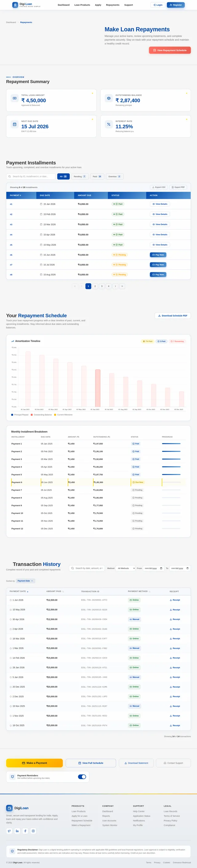Filter installments by Pending status
The height and width of the screenshot is (868, 197).
pyautogui.click(x=80, y=177)
